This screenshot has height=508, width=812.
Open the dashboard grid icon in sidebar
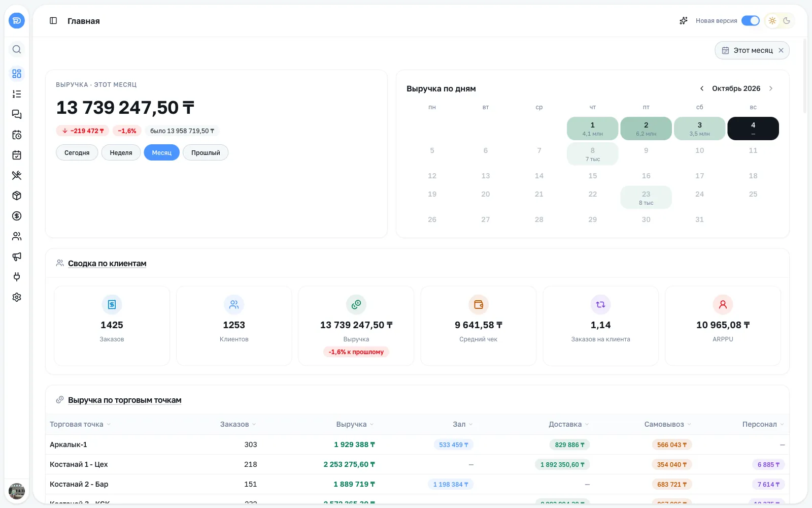point(17,74)
